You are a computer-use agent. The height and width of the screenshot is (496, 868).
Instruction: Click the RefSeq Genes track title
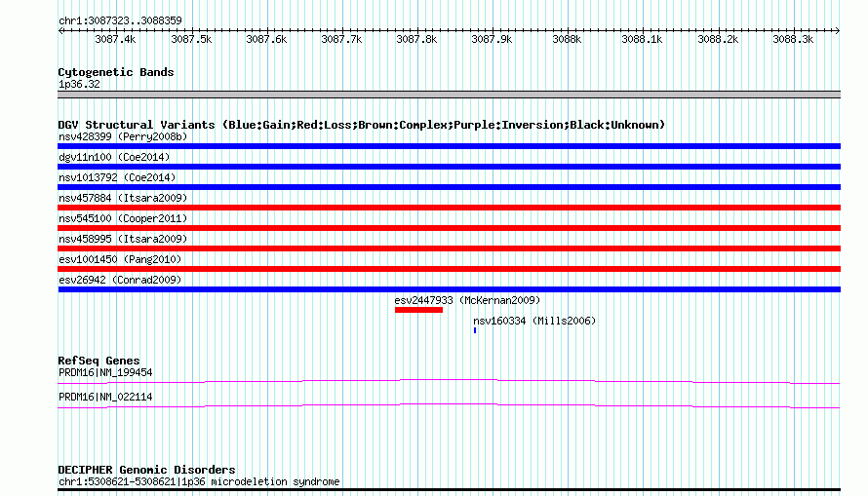tap(99, 361)
